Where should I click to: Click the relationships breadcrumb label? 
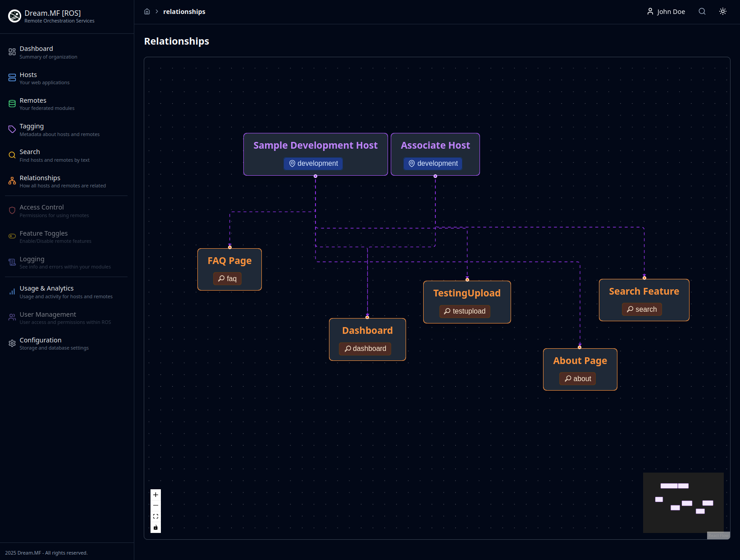point(184,12)
